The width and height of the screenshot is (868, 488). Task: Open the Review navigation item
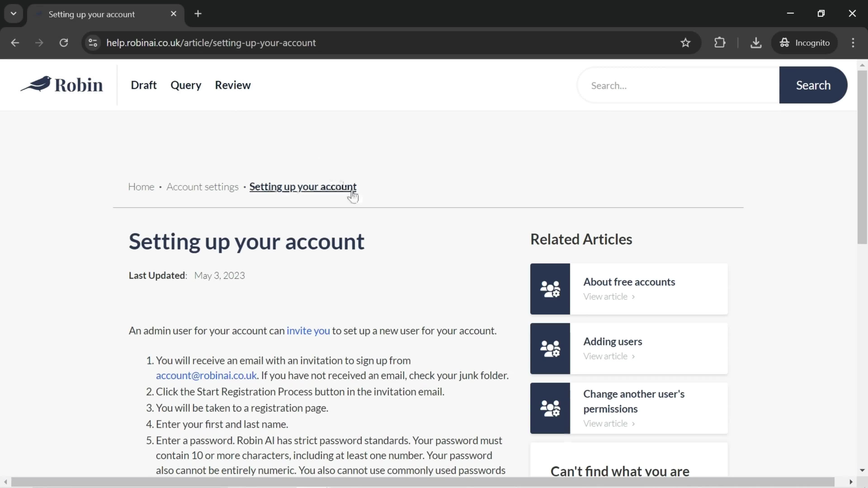233,85
